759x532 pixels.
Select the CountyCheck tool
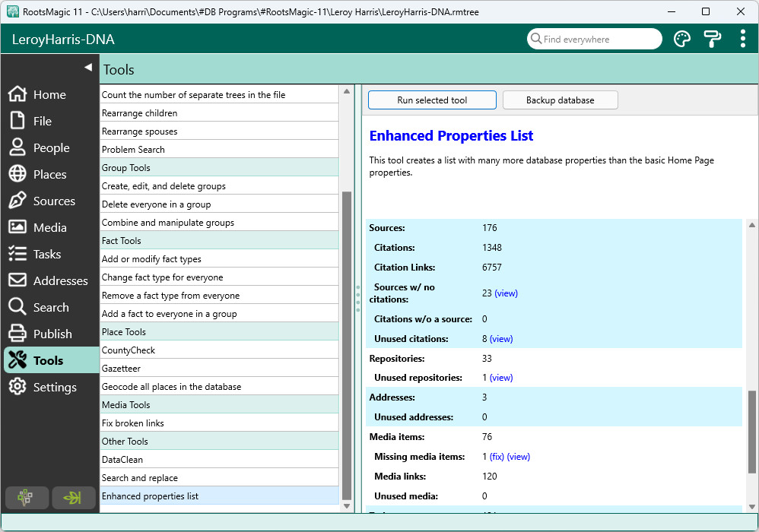pyautogui.click(x=219, y=350)
